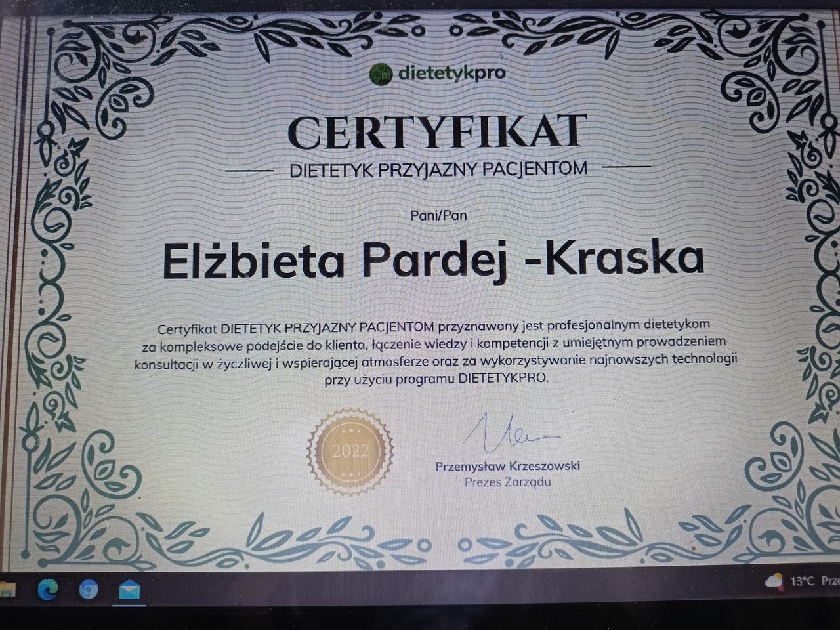Open the Mail app from the taskbar
This screenshot has width=840, height=630.
(x=129, y=589)
